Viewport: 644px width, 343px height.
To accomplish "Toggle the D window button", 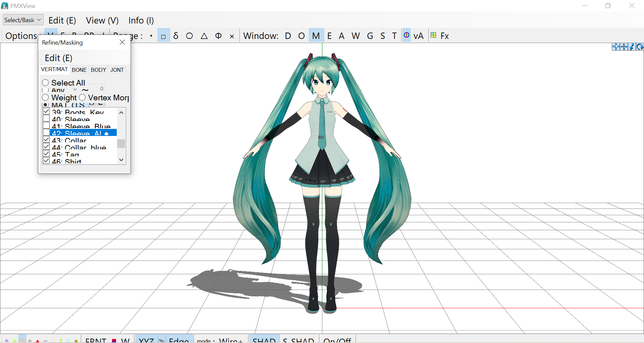I will pyautogui.click(x=288, y=36).
